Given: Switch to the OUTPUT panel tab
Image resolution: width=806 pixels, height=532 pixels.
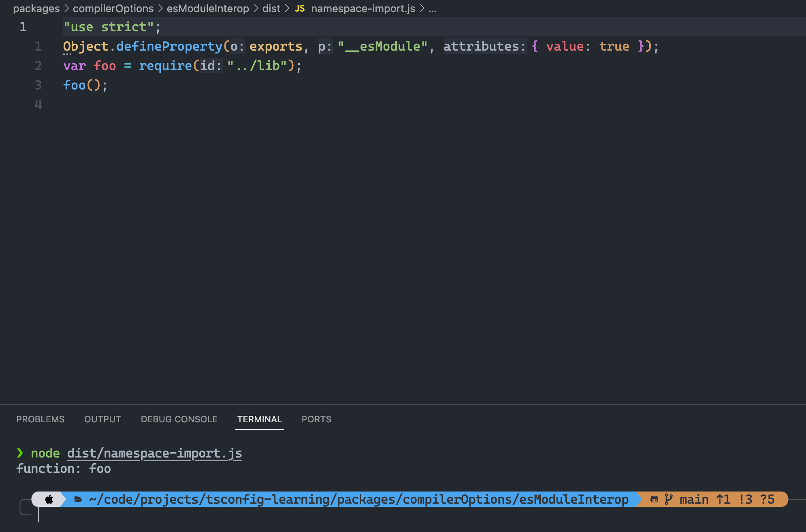Looking at the screenshot, I should tap(102, 419).
